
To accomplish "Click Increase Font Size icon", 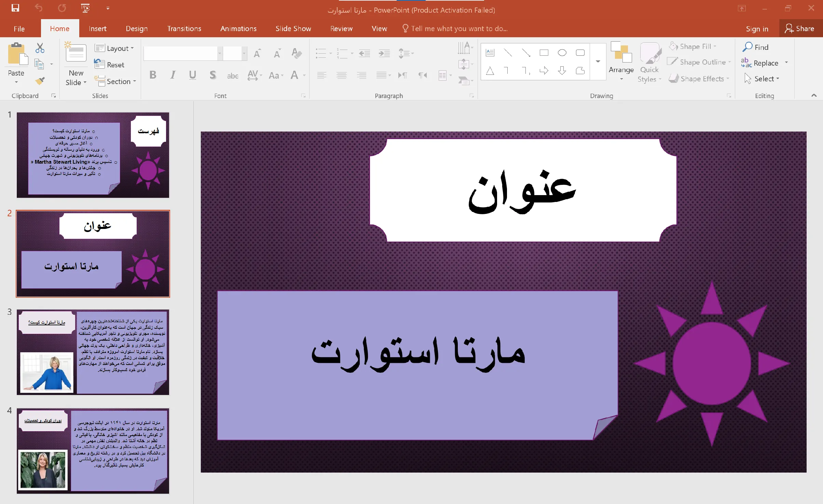I will coord(257,53).
